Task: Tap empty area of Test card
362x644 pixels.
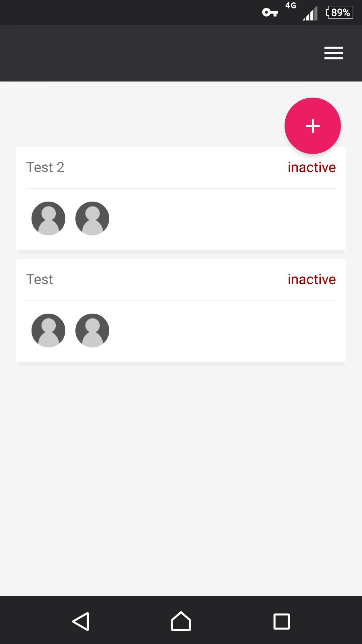Action: click(221, 331)
